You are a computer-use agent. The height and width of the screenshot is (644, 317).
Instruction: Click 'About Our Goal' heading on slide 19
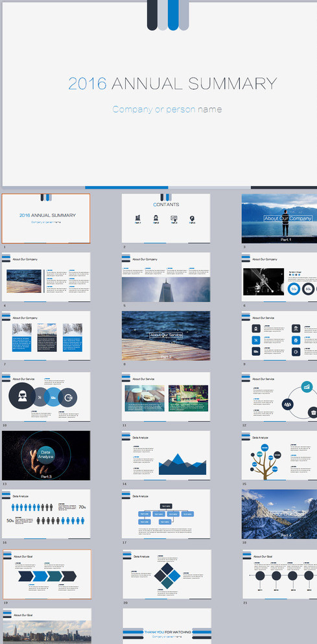pos(23,557)
